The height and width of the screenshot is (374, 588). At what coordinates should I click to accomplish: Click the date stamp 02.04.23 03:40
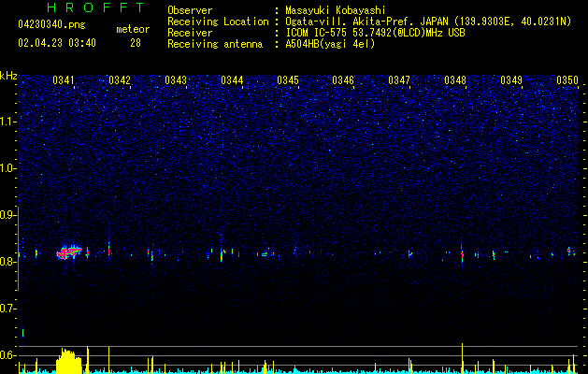tap(57, 43)
